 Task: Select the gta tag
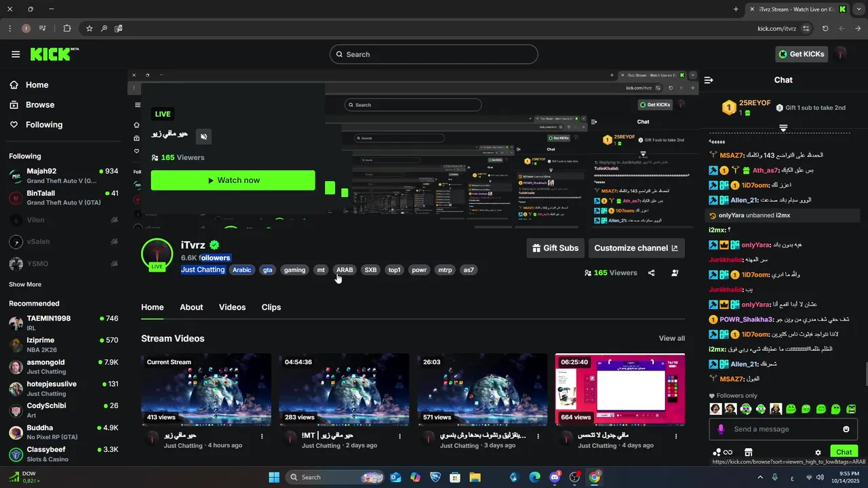point(268,270)
